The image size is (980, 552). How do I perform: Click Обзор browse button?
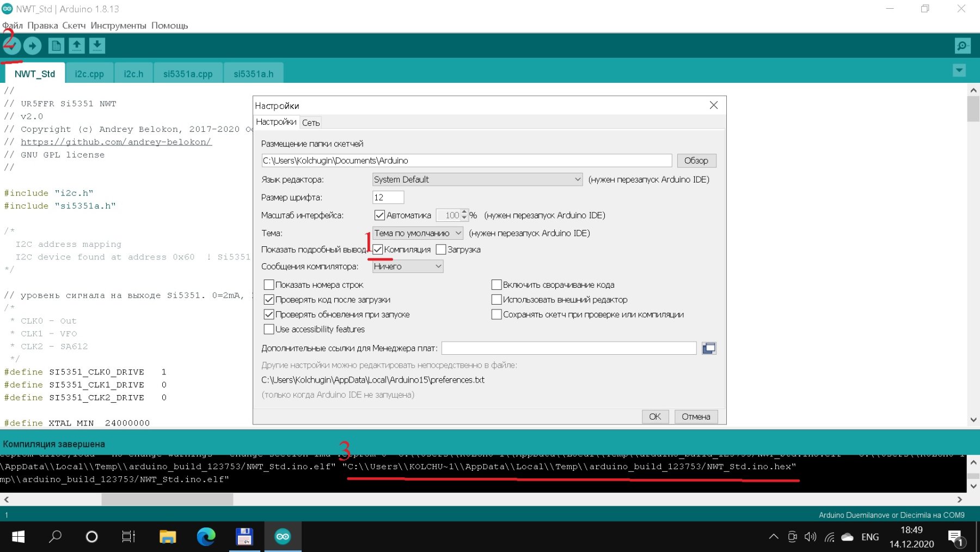pyautogui.click(x=696, y=161)
